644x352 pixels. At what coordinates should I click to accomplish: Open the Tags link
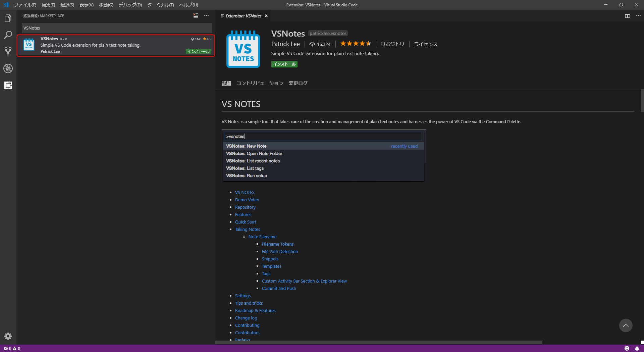pos(266,273)
